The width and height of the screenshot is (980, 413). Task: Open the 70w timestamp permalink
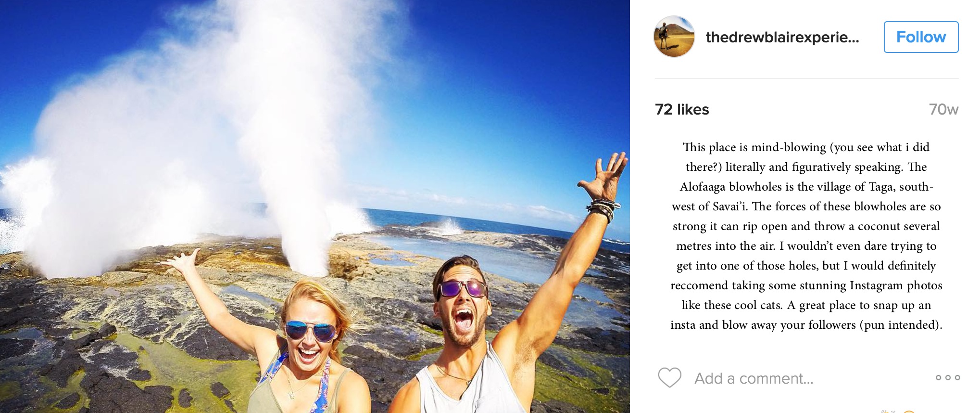click(943, 110)
